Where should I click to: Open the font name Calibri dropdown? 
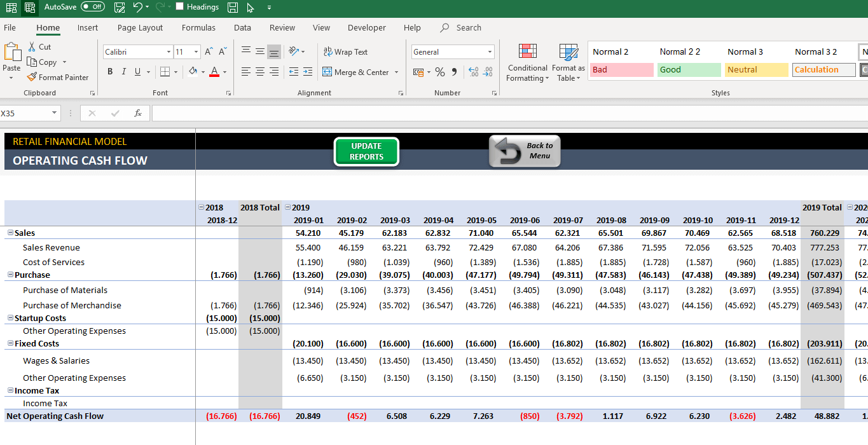[x=169, y=52]
